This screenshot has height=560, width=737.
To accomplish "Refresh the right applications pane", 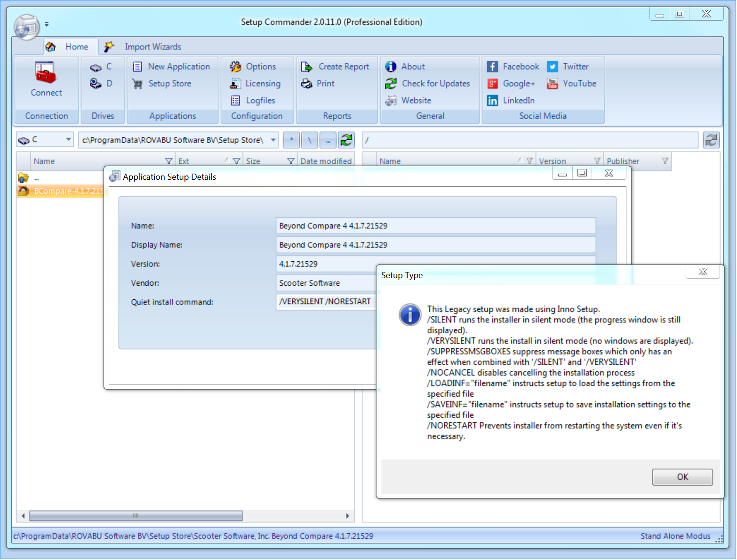I will [x=711, y=140].
